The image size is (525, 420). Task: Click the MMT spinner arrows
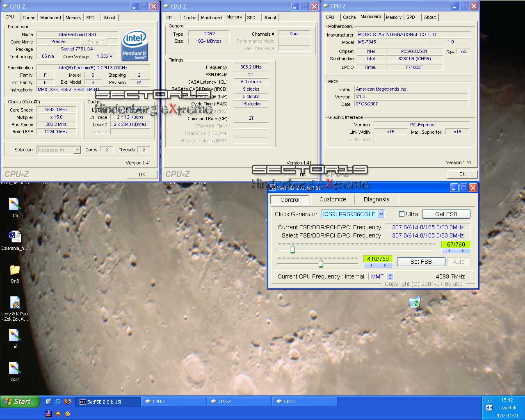pos(390,276)
